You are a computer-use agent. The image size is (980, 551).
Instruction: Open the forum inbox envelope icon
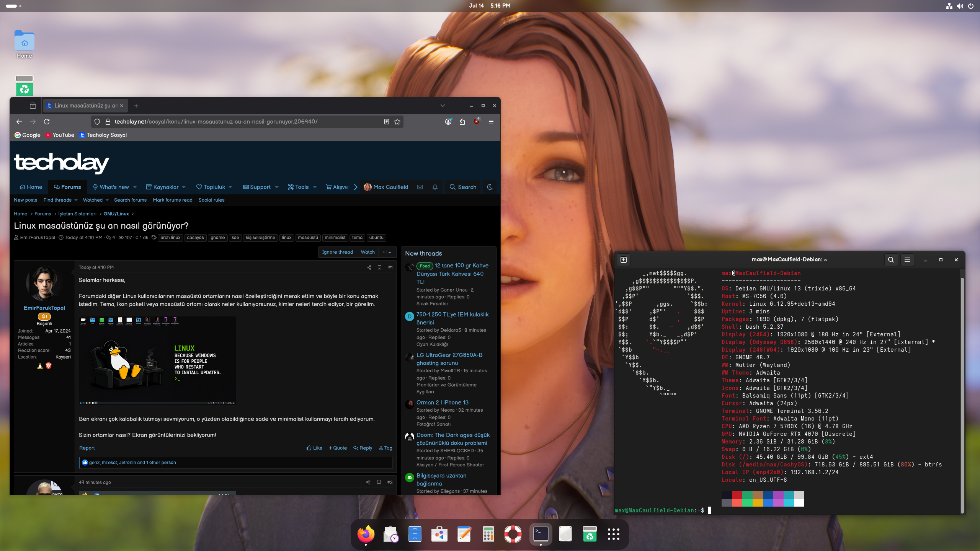[x=420, y=187]
